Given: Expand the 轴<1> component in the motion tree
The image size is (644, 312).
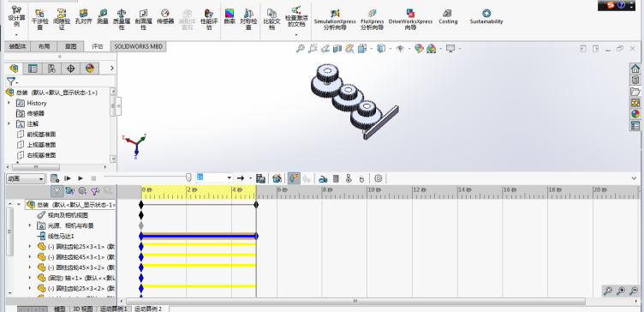Looking at the screenshot, I should tap(30, 278).
